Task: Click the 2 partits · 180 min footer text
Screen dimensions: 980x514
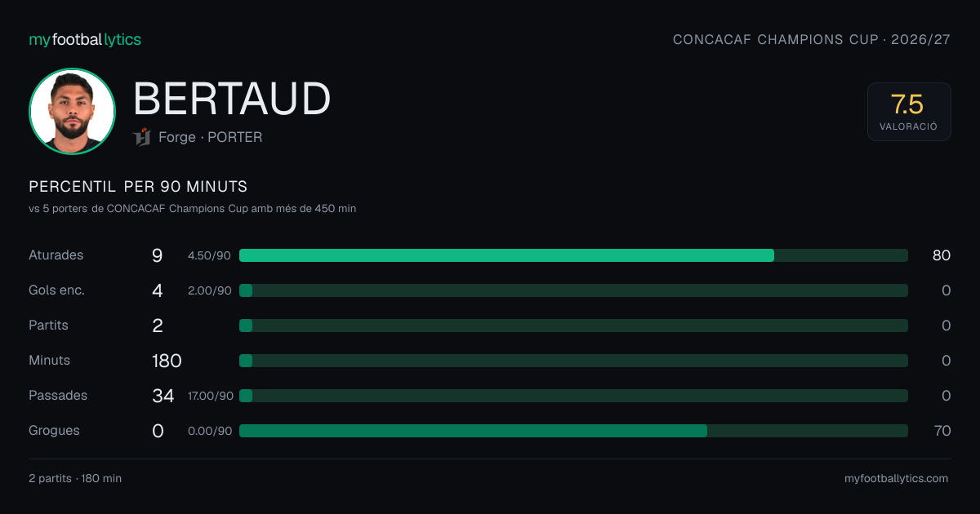Action: coord(75,479)
